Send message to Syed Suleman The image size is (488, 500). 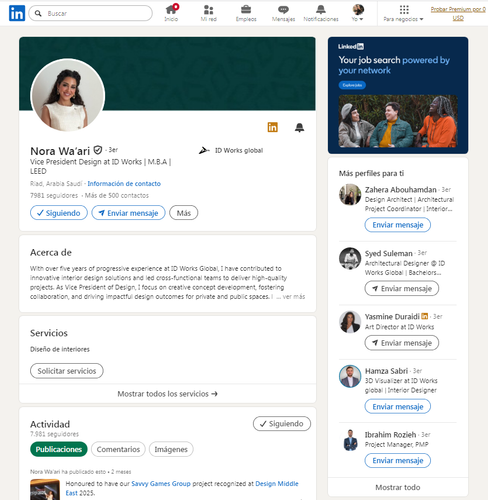[402, 289]
